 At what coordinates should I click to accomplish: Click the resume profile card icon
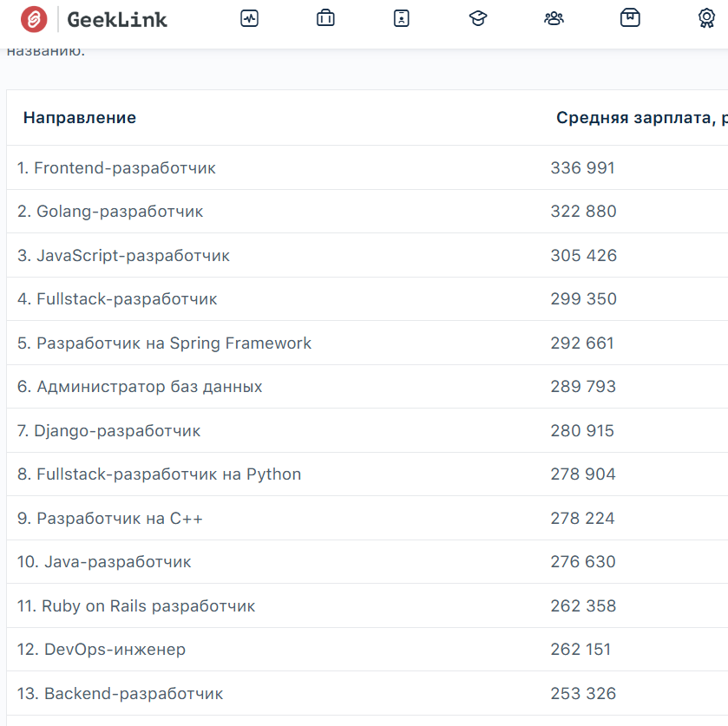(401, 18)
